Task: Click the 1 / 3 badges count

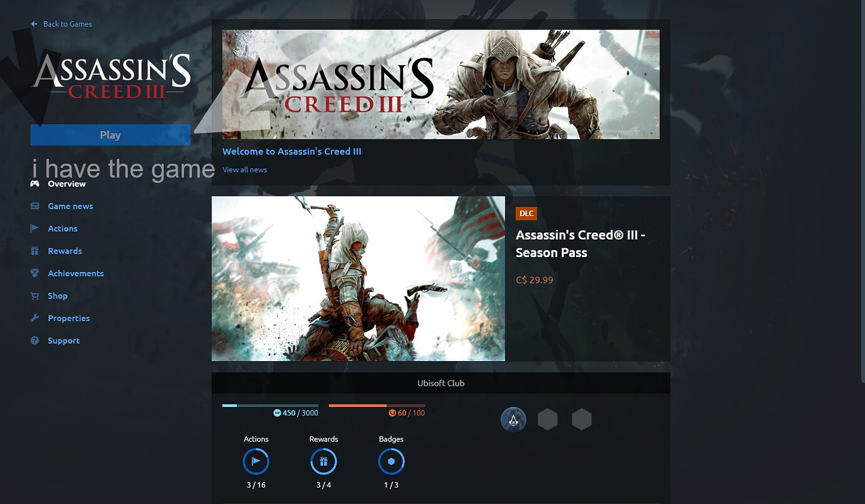Action: point(391,485)
